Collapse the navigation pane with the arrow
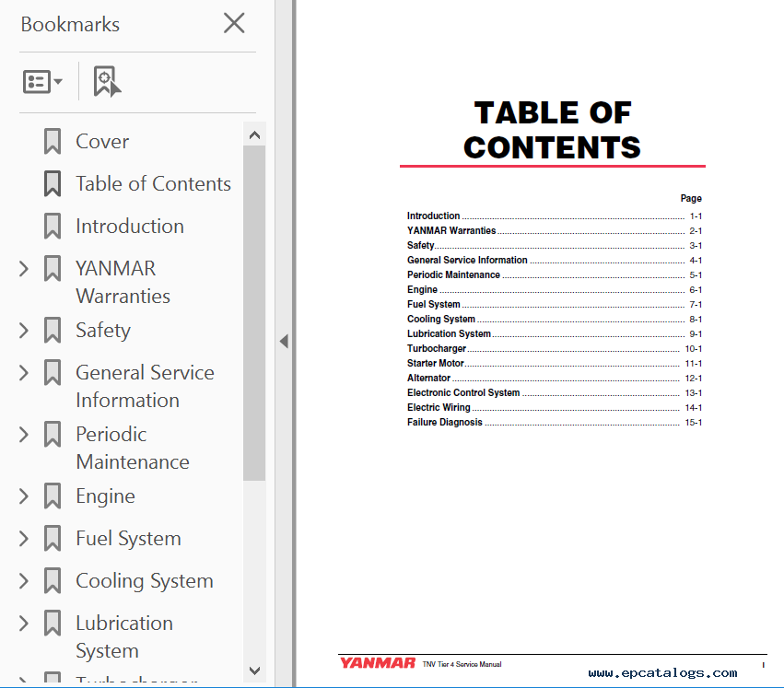The height and width of the screenshot is (688, 784). (284, 342)
